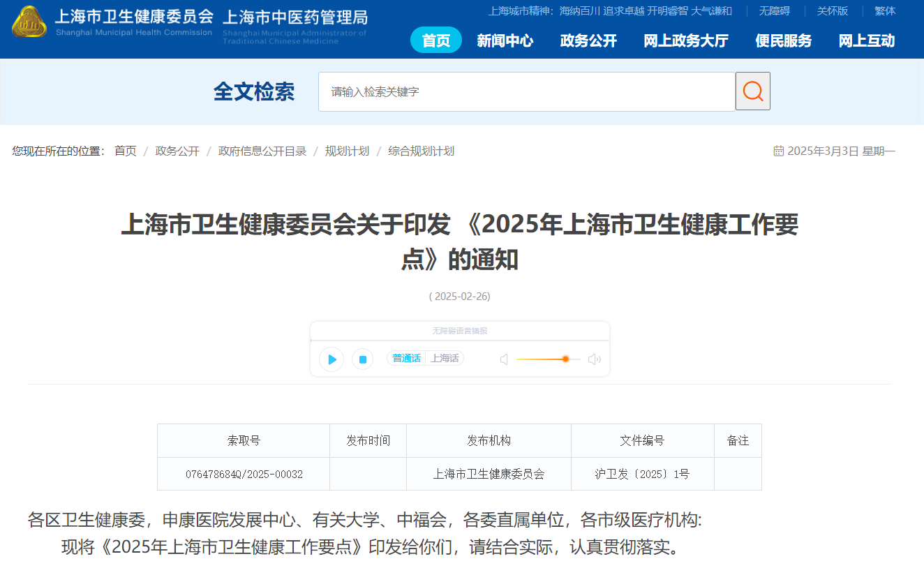Click the loud speaker volume icon
The height and width of the screenshot is (575, 924).
[595, 359]
